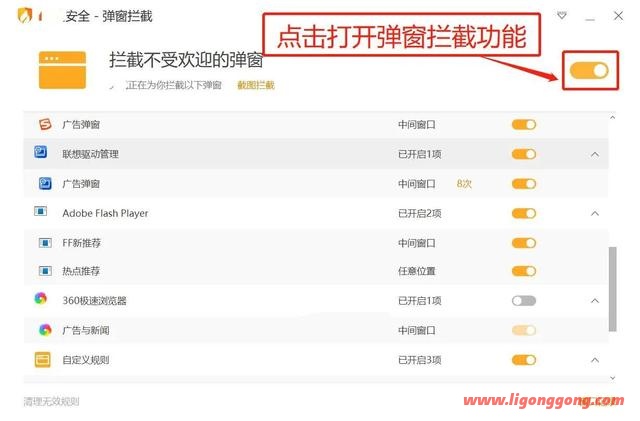Click the FF新推荐 row icon

click(x=45, y=243)
